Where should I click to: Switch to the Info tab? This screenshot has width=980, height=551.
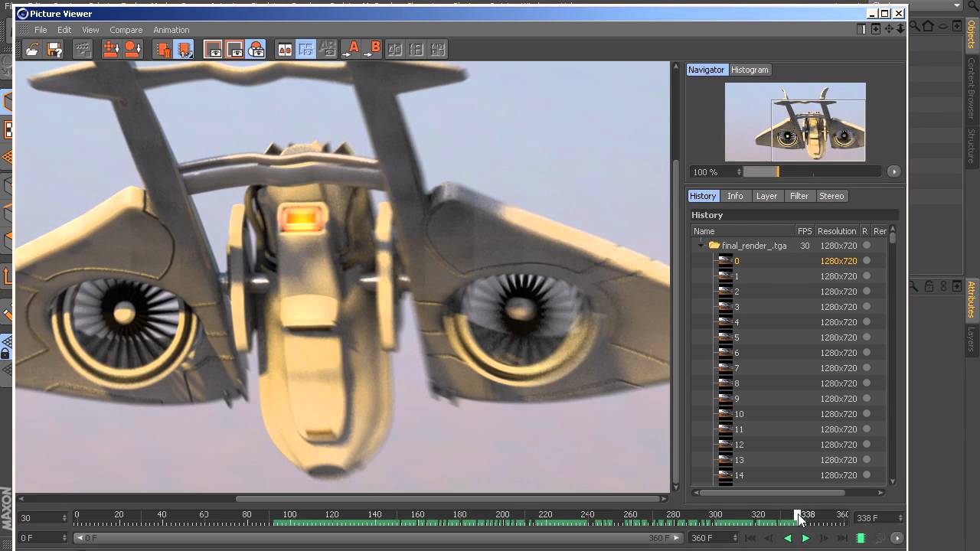click(x=735, y=196)
